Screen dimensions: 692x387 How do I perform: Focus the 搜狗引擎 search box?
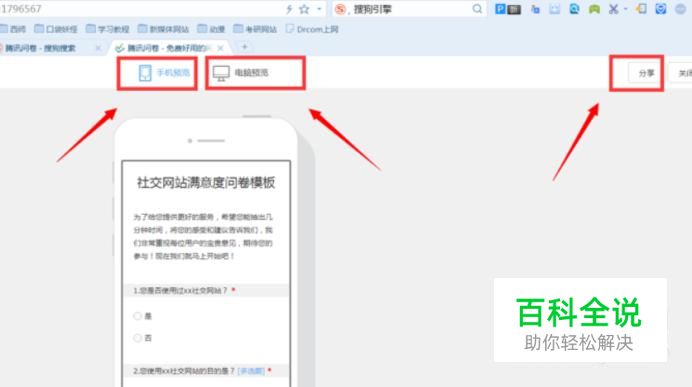coord(410,9)
